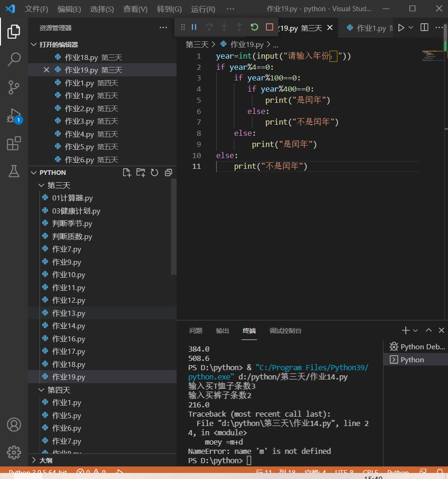
Task: Open the Run and Debug view
Action: [14, 116]
